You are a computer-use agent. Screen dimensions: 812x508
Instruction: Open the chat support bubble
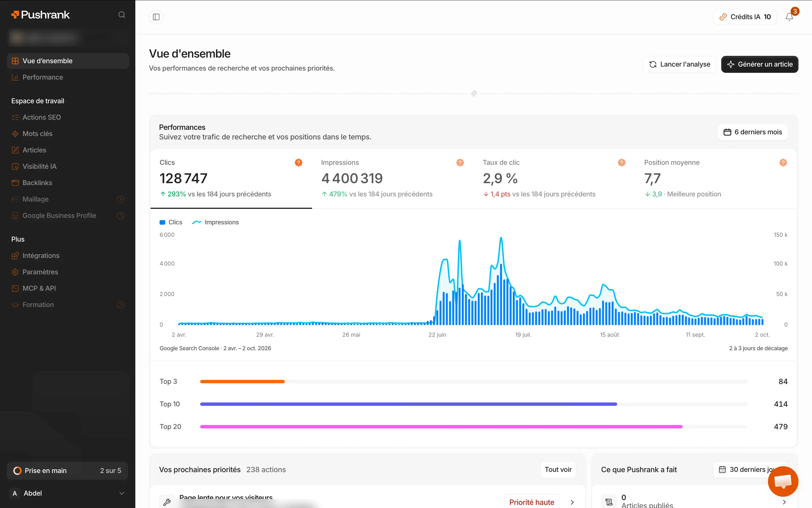[x=783, y=481]
